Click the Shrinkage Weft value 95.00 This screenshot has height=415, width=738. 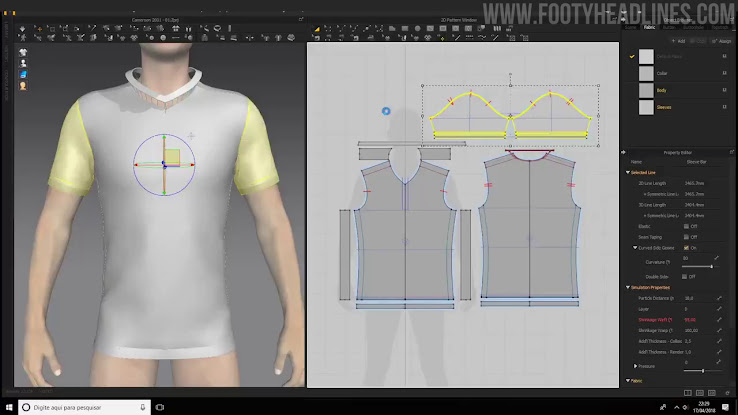(x=690, y=319)
